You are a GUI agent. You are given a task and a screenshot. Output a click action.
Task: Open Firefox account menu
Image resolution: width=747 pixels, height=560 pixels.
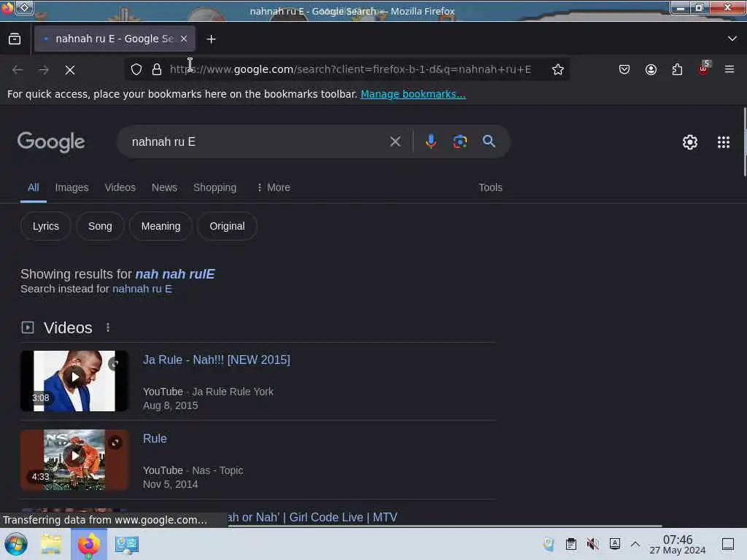651,69
